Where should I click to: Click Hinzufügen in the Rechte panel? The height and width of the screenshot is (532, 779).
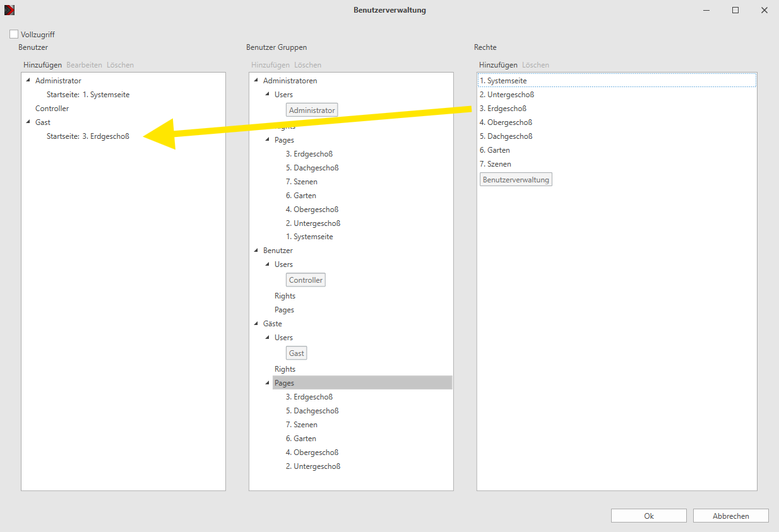pyautogui.click(x=498, y=65)
